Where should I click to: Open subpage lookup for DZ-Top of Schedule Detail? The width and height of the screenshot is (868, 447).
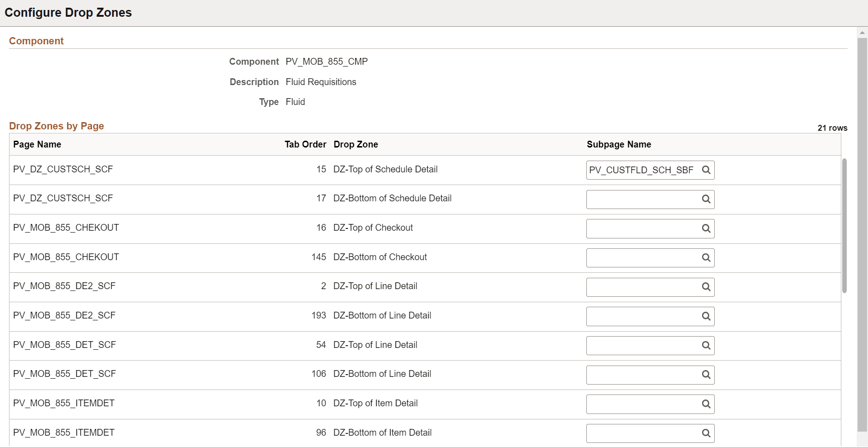click(707, 170)
